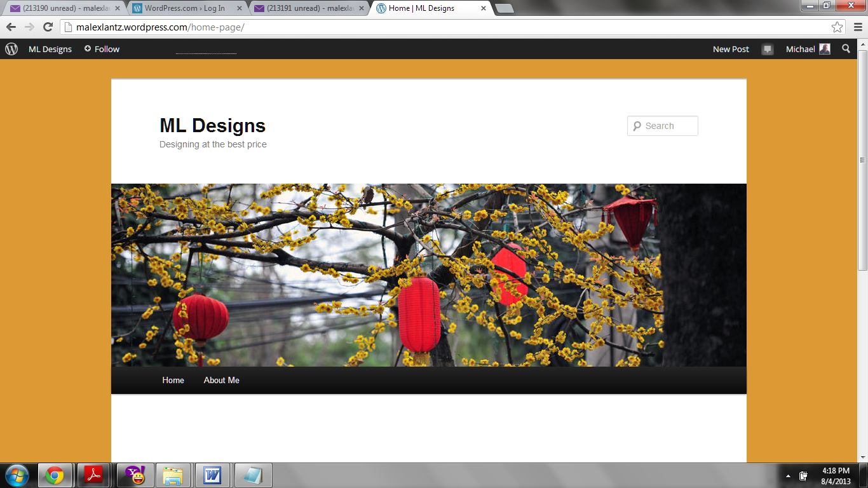Go back using browser back arrow
868x488 pixels.
pos(11,27)
